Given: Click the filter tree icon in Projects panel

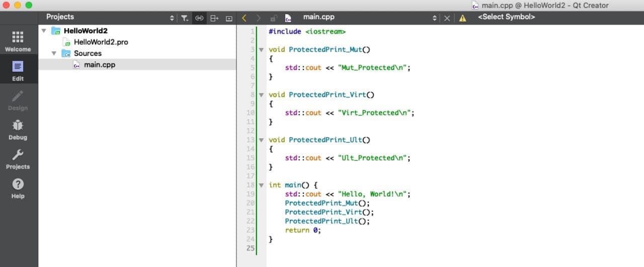Looking at the screenshot, I should pos(185,18).
